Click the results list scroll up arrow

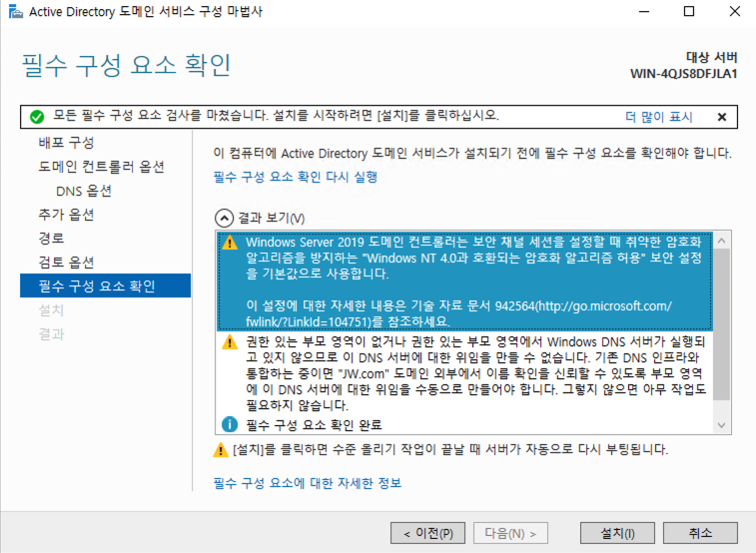pos(721,241)
